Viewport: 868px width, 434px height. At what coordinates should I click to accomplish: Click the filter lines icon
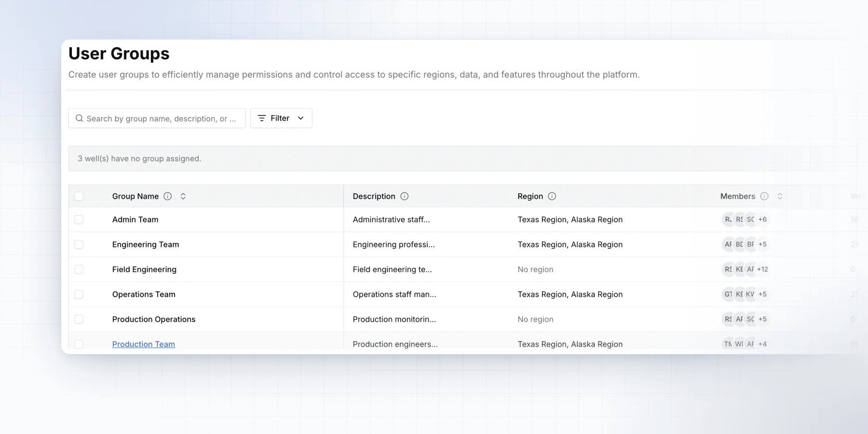click(x=262, y=118)
